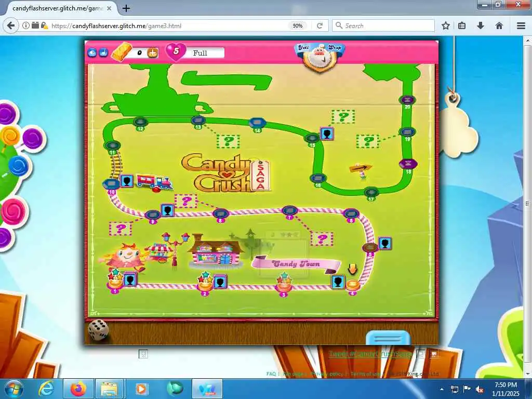Click the volume icon in the system tray
Image resolution: width=532 pixels, height=399 pixels.
coord(480,389)
